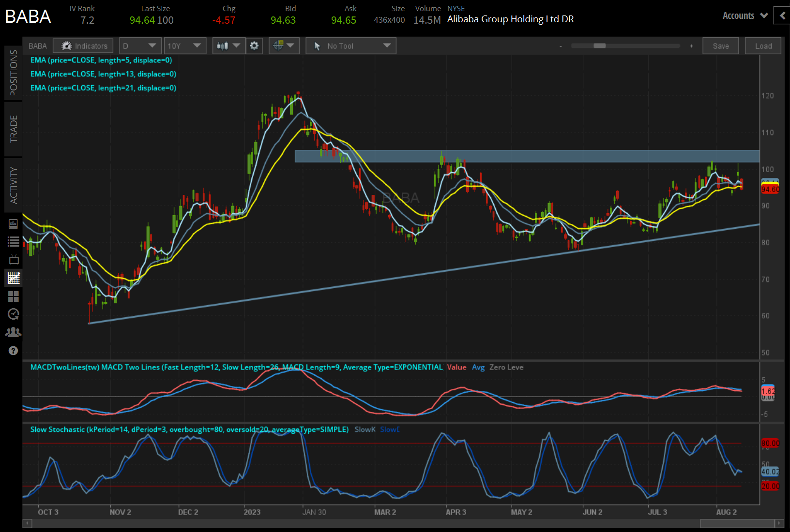The height and width of the screenshot is (532, 790).
Task: Open the watchlist icon in sidebar
Action: 13,241
